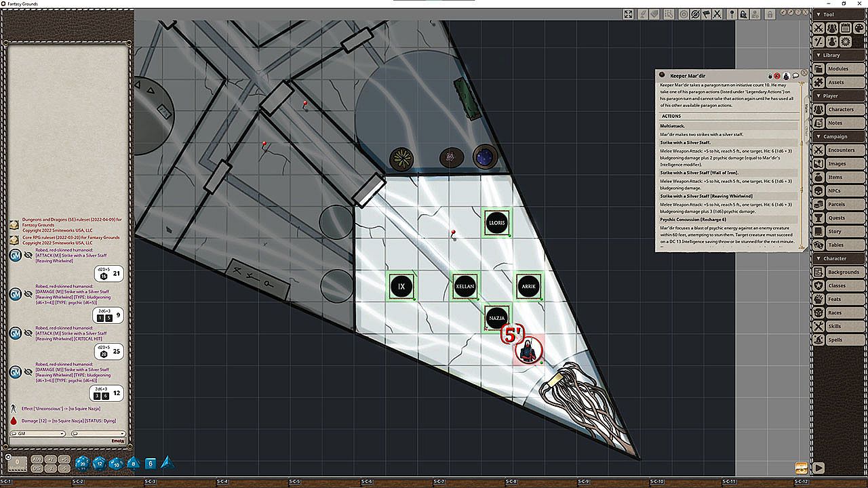The width and height of the screenshot is (868, 488).
Task: Click the Story book icon
Action: click(818, 231)
